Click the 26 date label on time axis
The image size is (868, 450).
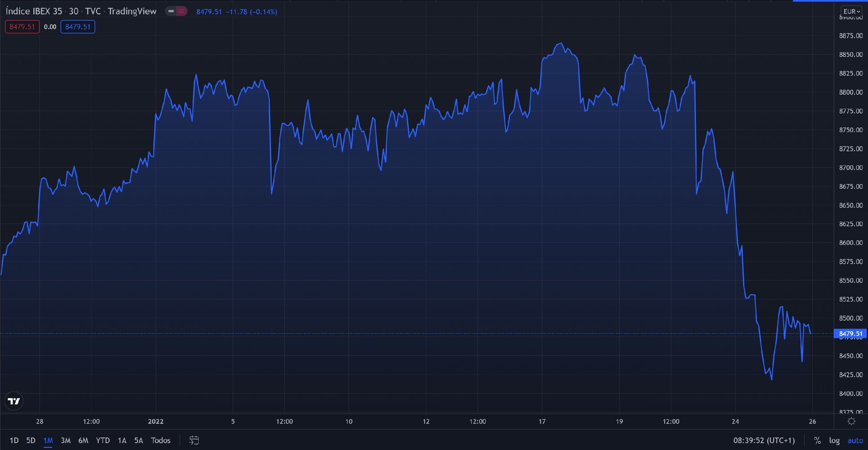[812, 422]
